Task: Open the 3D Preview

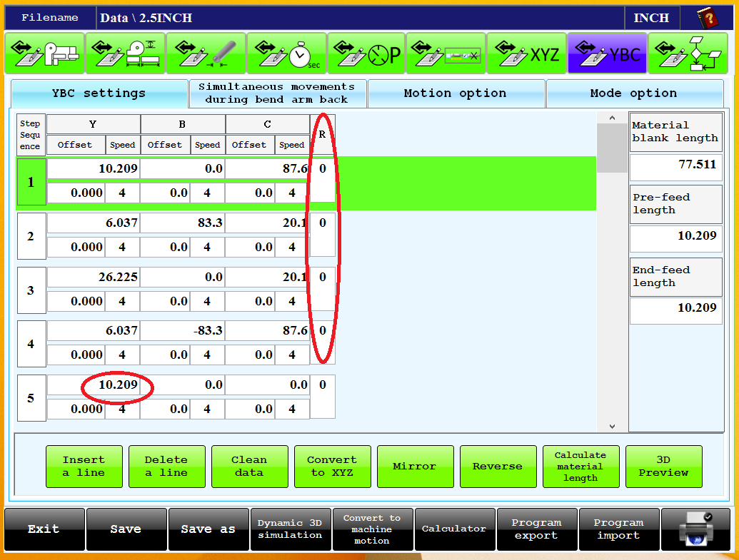Action: 663,467
